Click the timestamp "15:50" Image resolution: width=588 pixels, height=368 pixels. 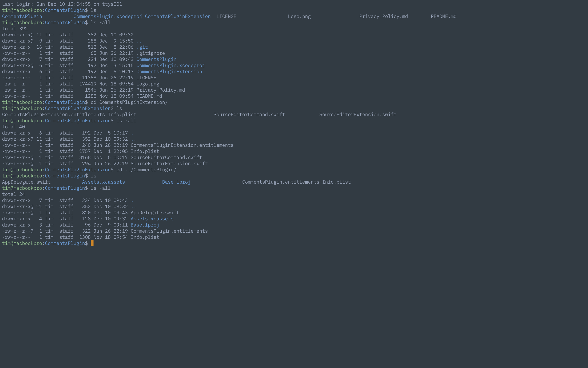pyautogui.click(x=126, y=41)
